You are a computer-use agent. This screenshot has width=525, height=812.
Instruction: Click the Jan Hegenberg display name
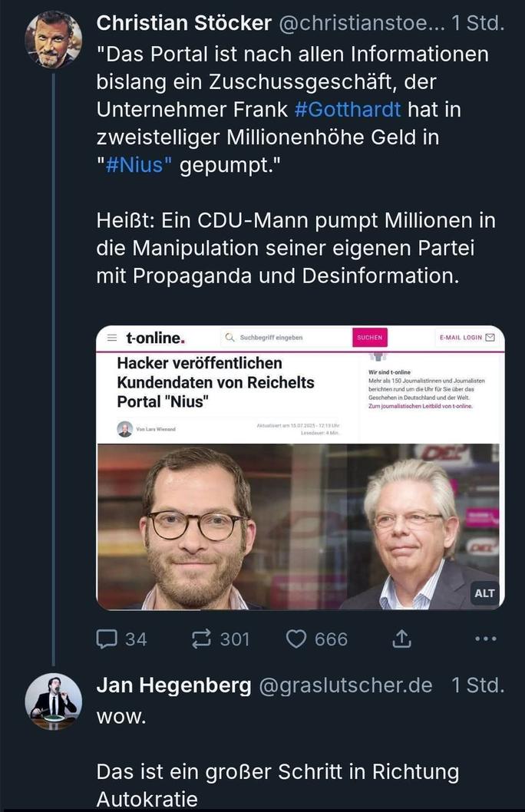[173, 685]
